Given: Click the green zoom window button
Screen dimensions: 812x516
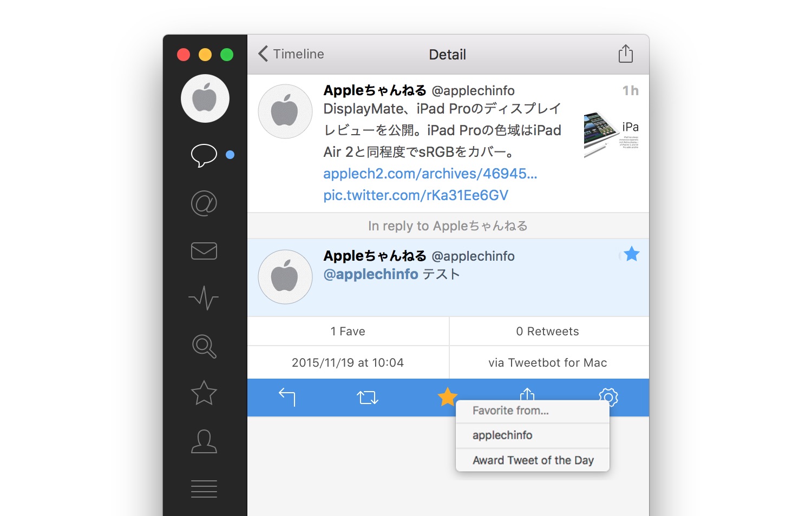Looking at the screenshot, I should click(x=227, y=55).
